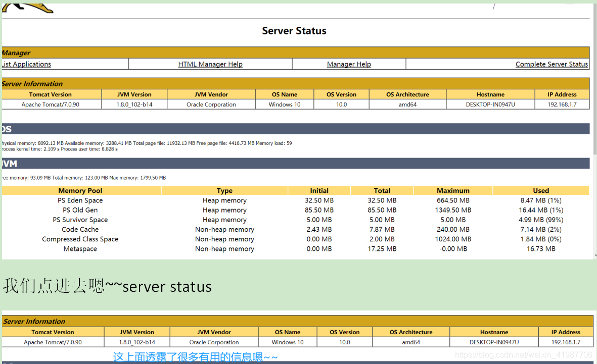
Task: Click Windows 10 in the upper table
Action: coord(285,105)
